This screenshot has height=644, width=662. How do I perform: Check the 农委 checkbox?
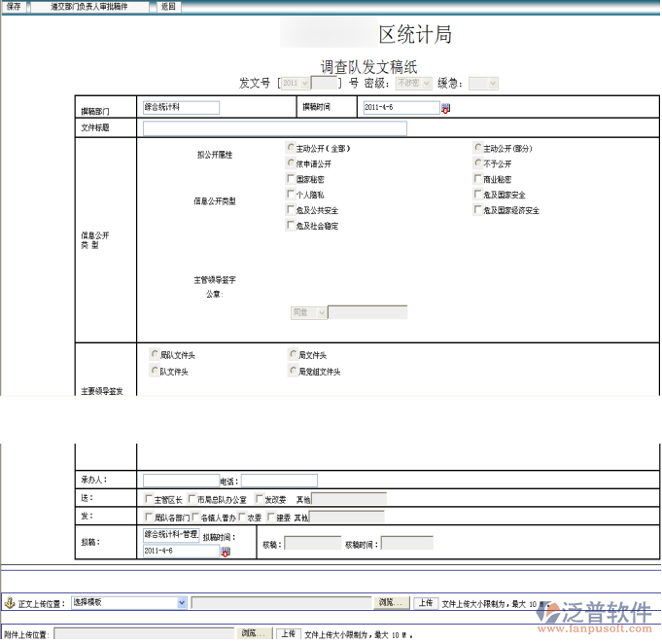point(242,517)
